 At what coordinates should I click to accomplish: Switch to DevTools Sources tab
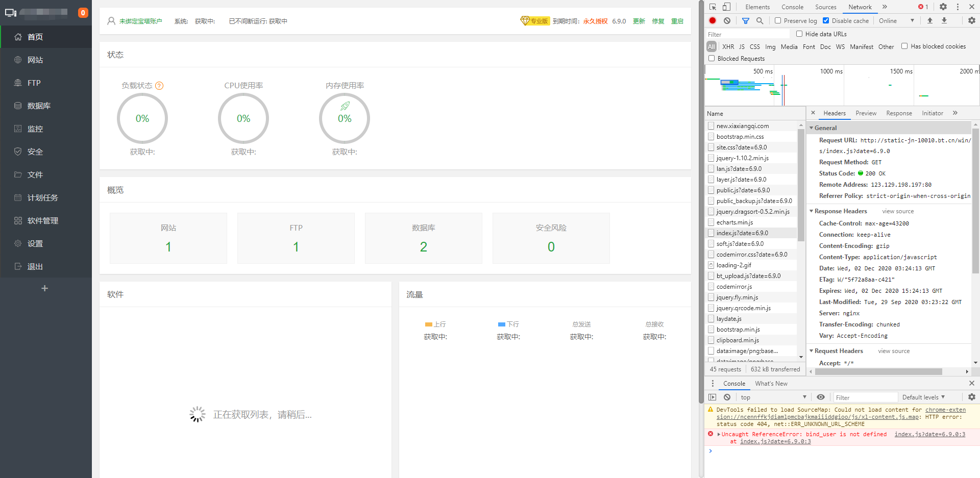tap(826, 7)
